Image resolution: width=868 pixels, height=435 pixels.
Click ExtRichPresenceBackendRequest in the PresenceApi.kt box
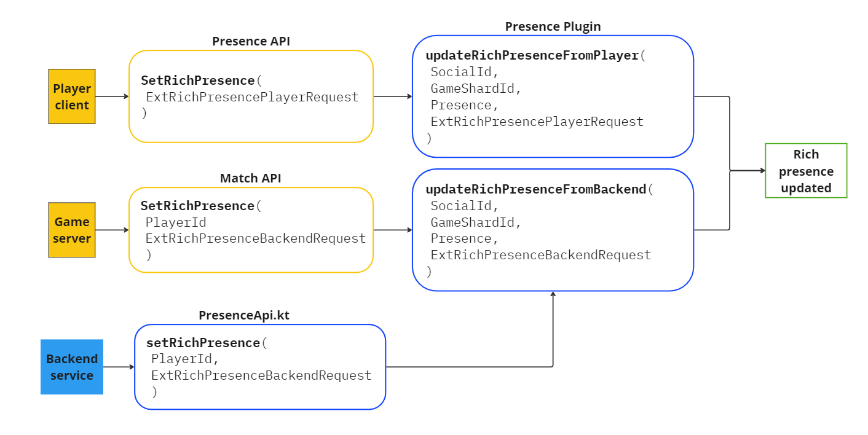tap(261, 375)
